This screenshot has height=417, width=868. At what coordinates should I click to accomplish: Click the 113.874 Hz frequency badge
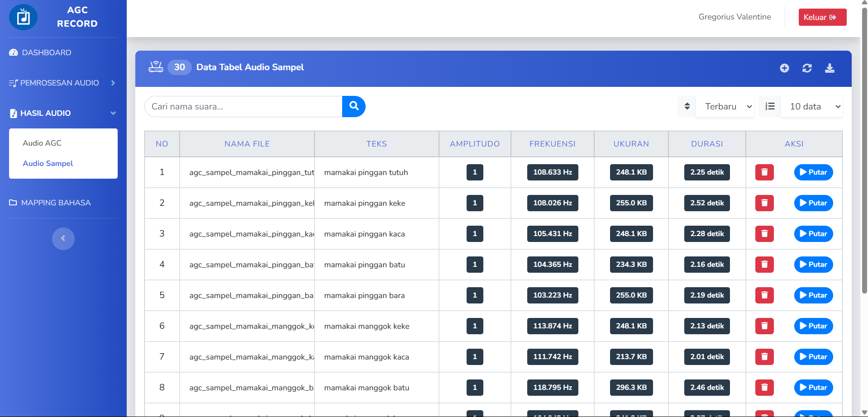tap(553, 326)
